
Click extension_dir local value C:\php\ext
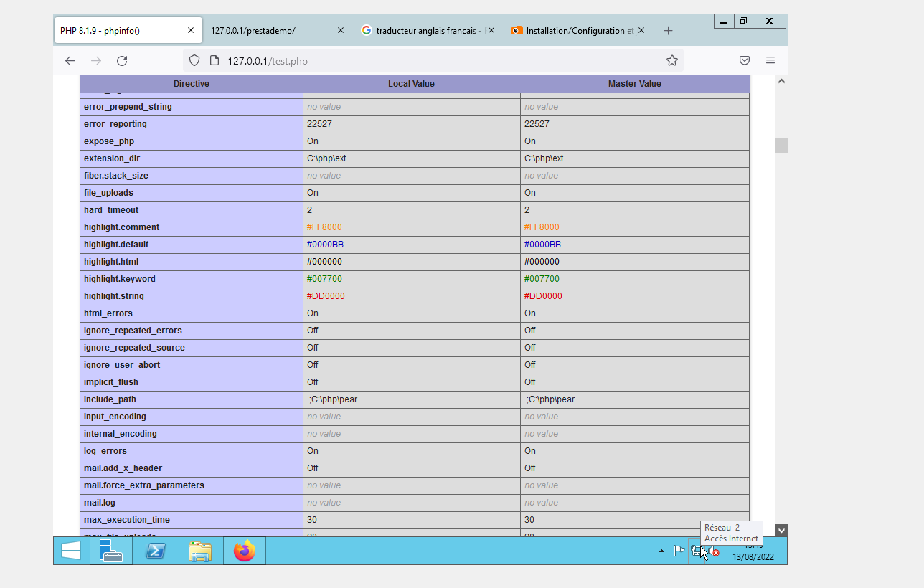(326, 158)
